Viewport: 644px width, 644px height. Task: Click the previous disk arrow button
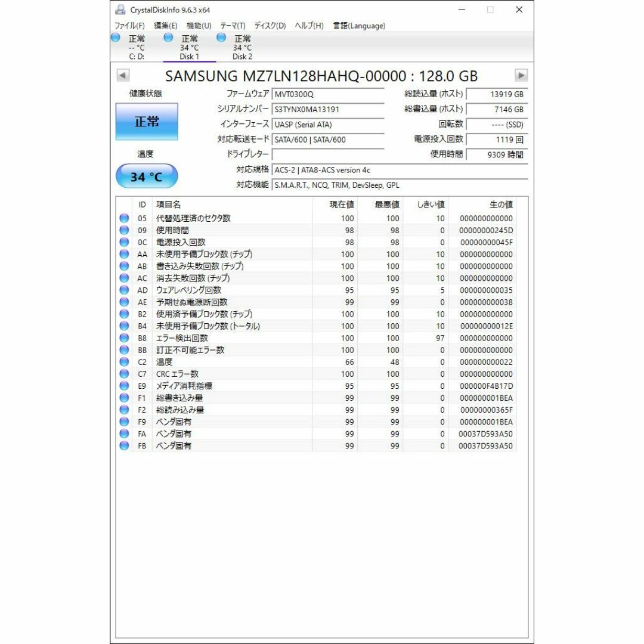click(x=123, y=75)
